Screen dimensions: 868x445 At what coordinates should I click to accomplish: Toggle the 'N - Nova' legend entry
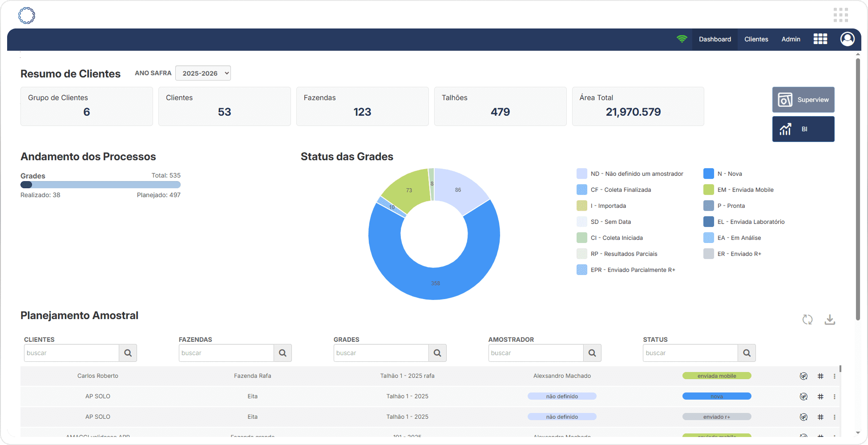729,174
